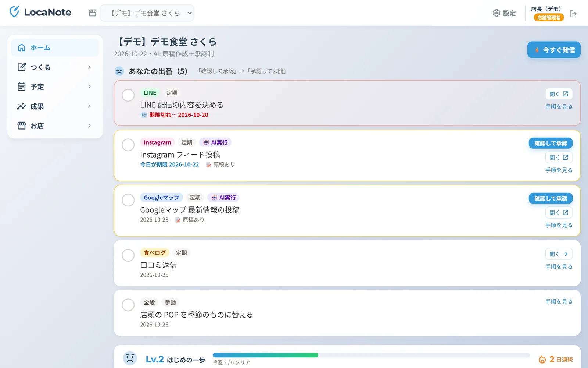Expand the 予定 menu chevron
The width and height of the screenshot is (588, 368).
tap(89, 86)
